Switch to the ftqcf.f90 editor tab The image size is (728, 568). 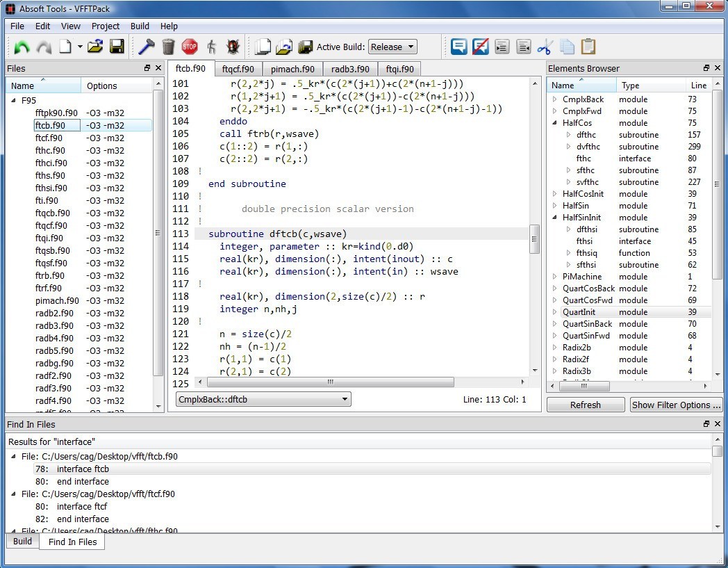tap(238, 70)
